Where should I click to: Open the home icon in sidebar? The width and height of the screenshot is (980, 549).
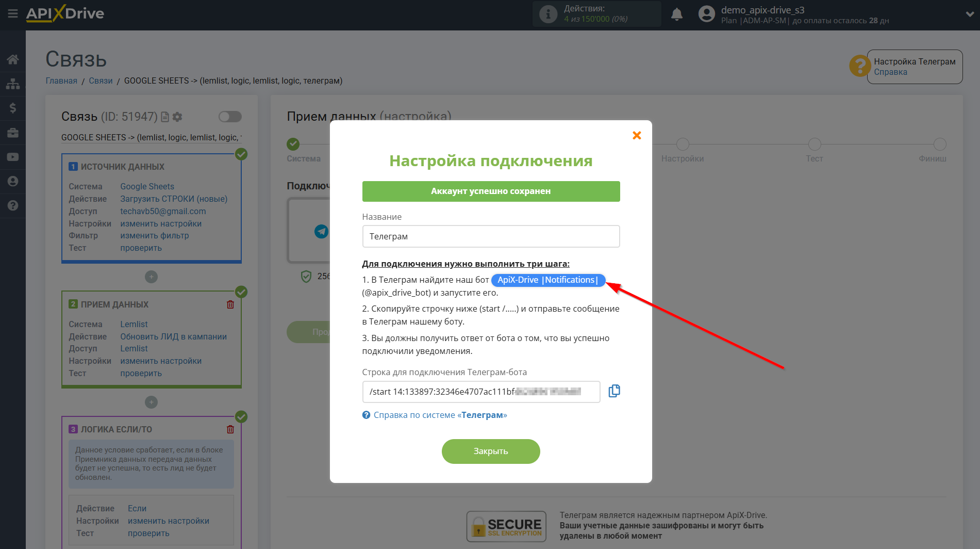pos(13,59)
